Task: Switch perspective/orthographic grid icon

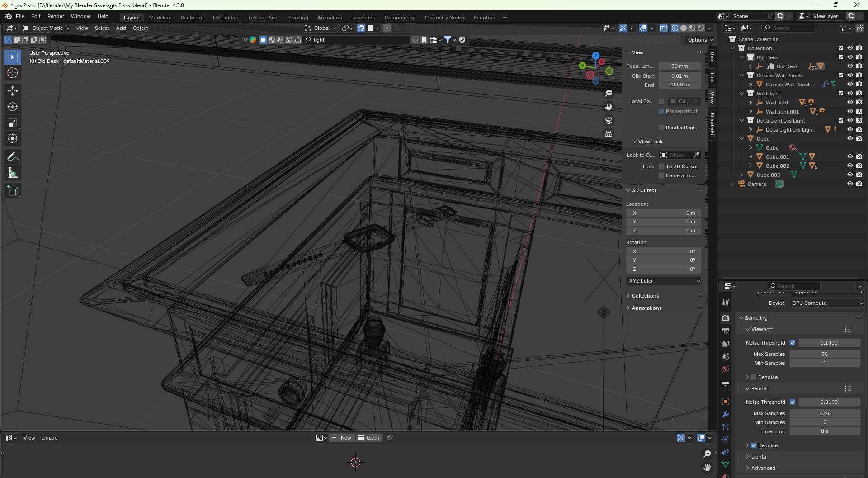Action: point(609,134)
